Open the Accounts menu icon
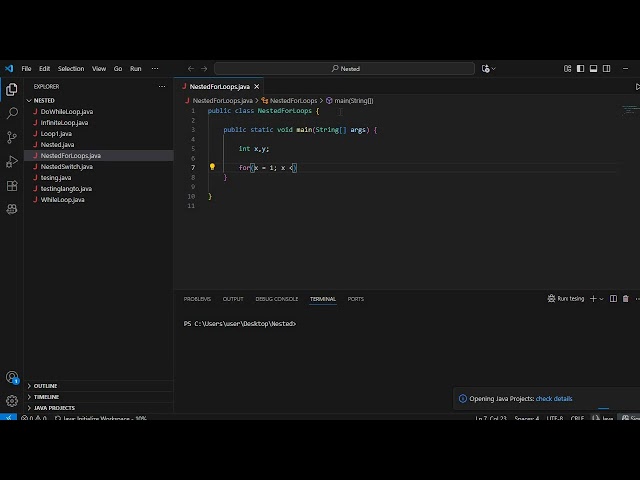Viewport: 640px width, 480px height. click(12, 377)
